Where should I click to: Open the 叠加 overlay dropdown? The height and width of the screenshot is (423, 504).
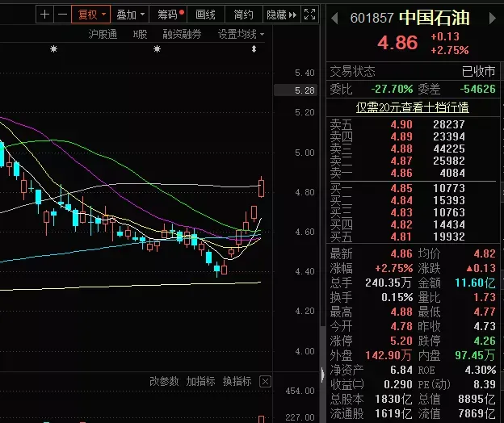[130, 15]
